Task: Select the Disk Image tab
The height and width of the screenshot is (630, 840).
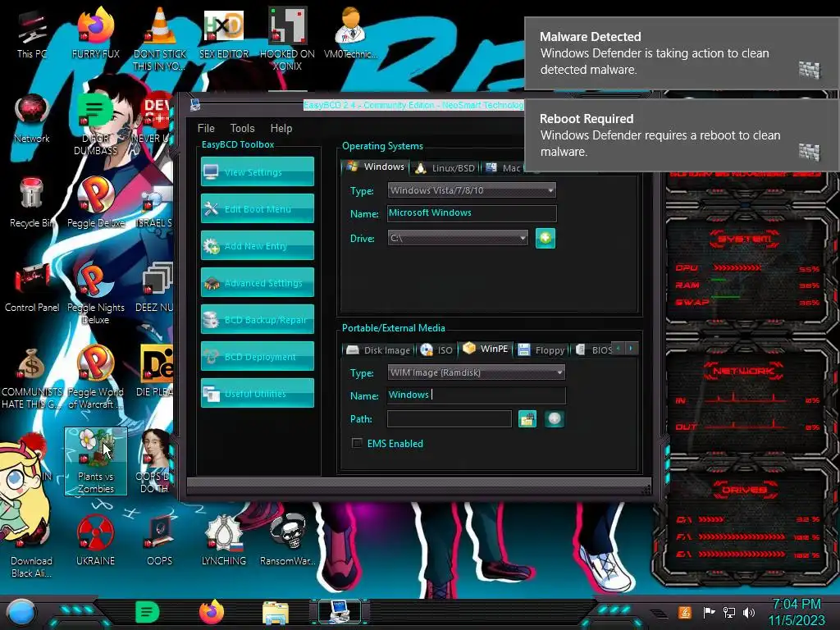Action: 378,349
